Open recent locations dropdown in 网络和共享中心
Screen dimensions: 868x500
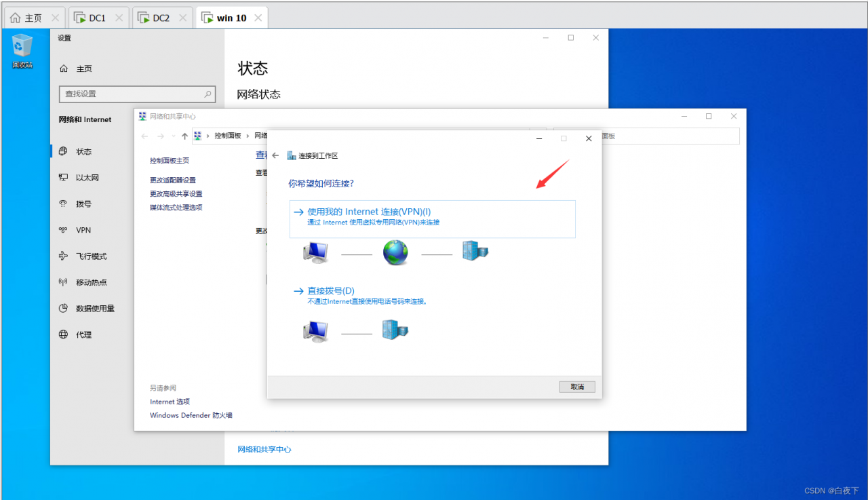[174, 136]
